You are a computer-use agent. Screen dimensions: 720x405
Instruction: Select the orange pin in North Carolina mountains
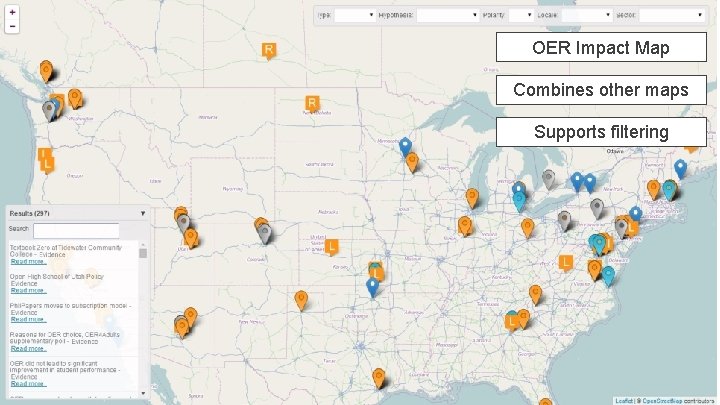(x=535, y=295)
